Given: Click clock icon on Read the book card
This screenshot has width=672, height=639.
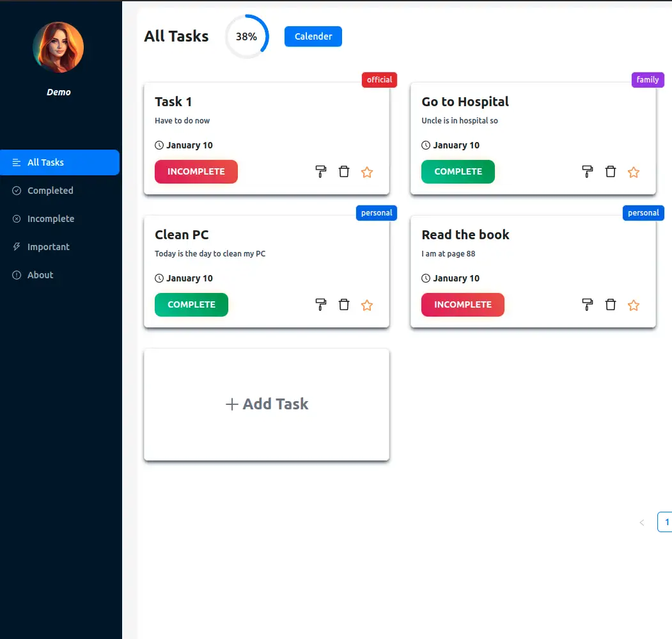Looking at the screenshot, I should pos(426,278).
